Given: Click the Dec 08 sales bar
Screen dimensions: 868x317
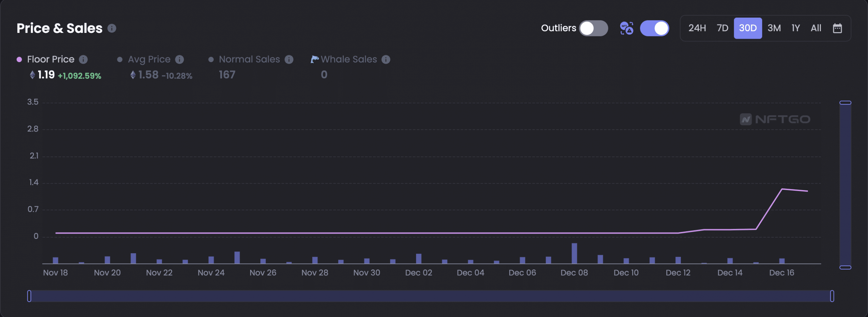Looking at the screenshot, I should pos(574,253).
